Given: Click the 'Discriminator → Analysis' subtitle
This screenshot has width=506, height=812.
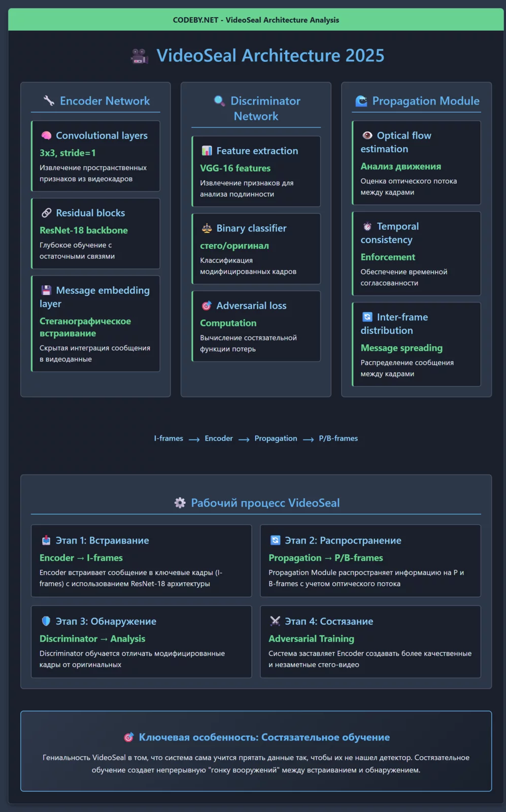Looking at the screenshot, I should coord(92,638).
